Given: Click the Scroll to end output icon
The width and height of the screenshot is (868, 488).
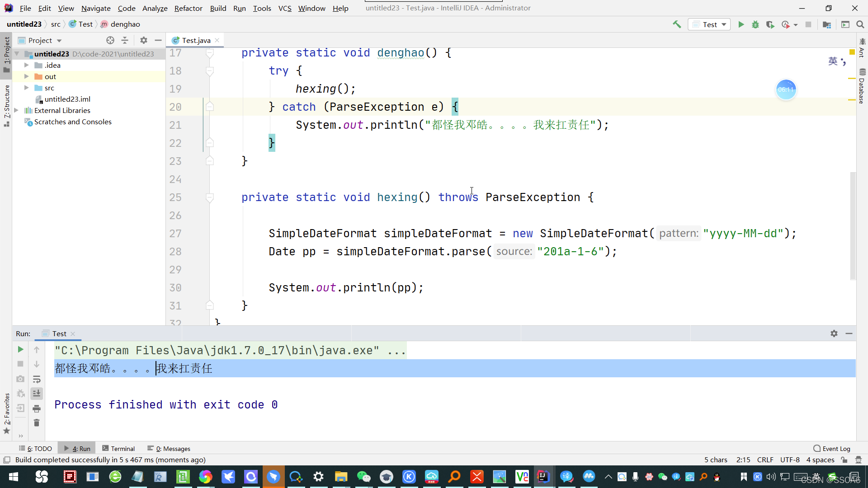Looking at the screenshot, I should pos(37,393).
